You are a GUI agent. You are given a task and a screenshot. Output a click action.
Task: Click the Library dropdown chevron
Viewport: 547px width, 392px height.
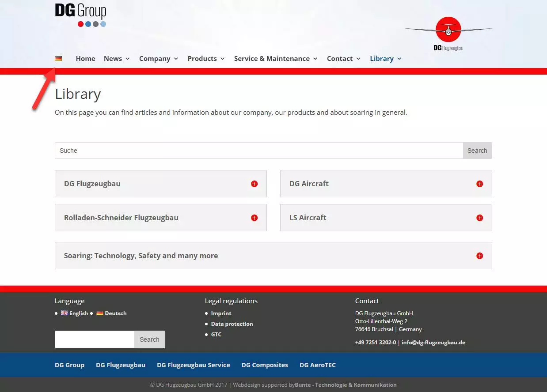point(399,59)
